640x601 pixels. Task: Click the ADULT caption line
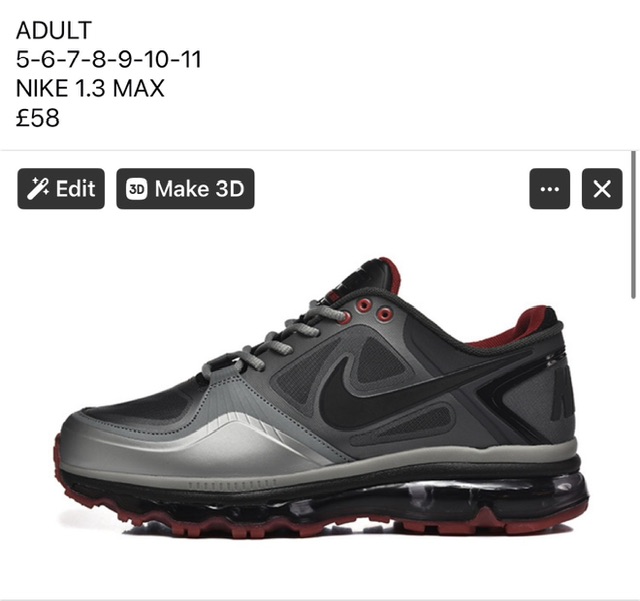(54, 30)
